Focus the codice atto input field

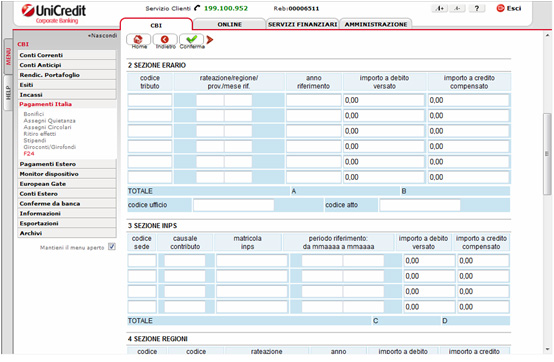click(x=420, y=205)
